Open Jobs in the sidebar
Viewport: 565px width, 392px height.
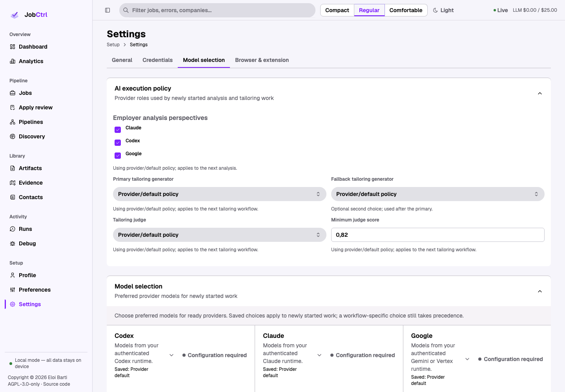pyautogui.click(x=46, y=93)
